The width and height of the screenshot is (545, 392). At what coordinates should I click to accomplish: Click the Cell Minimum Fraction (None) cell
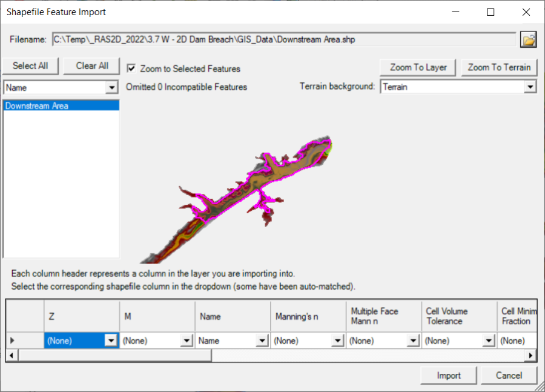[517, 341]
